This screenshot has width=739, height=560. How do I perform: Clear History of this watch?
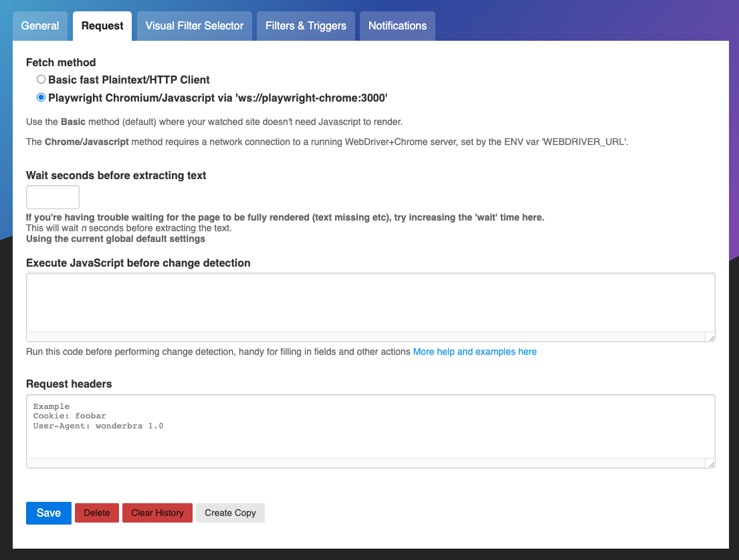tap(157, 513)
